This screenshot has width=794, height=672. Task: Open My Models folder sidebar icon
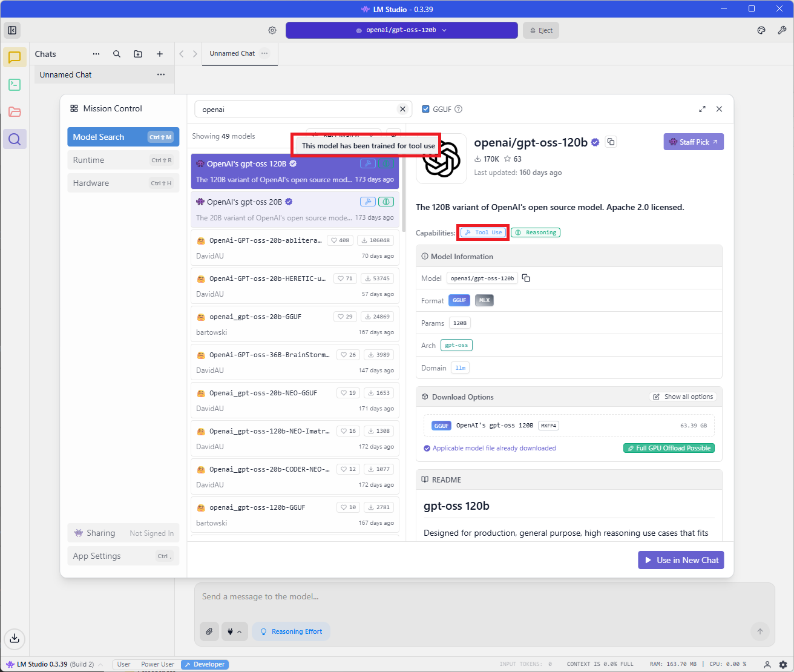click(x=15, y=112)
